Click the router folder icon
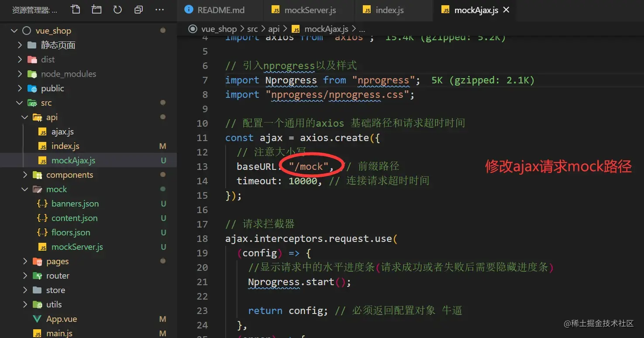 point(37,276)
